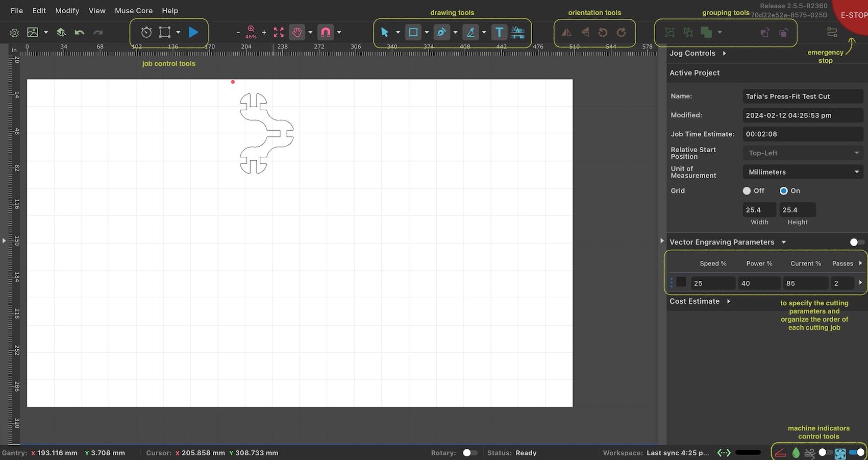Open the Unit of Measurement dropdown
This screenshot has height=460, width=868.
tap(803, 172)
